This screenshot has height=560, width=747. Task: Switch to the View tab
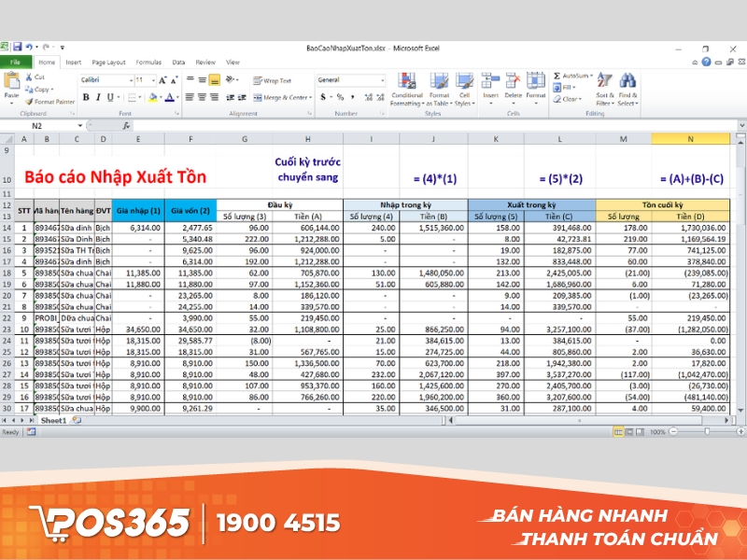pyautogui.click(x=233, y=63)
